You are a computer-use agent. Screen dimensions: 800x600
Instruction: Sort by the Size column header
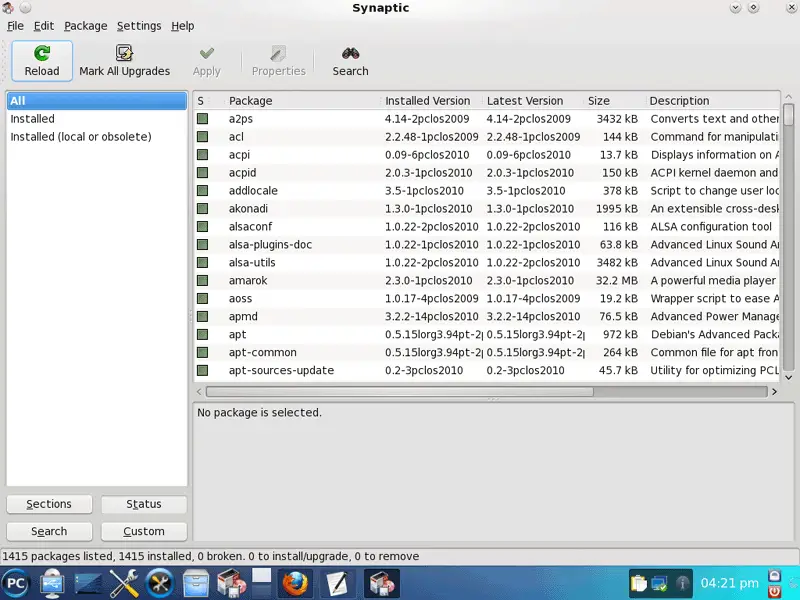tap(614, 101)
